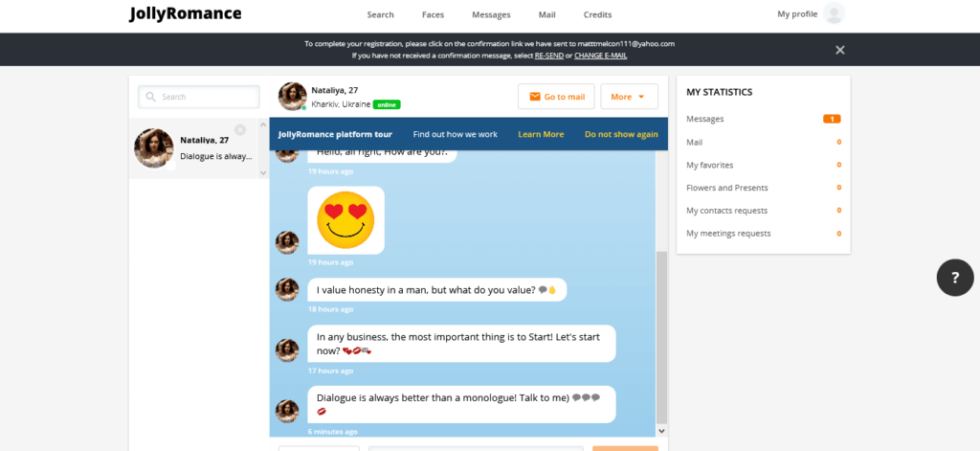The height and width of the screenshot is (451, 980).
Task: Open the Faces page
Action: 434,15
